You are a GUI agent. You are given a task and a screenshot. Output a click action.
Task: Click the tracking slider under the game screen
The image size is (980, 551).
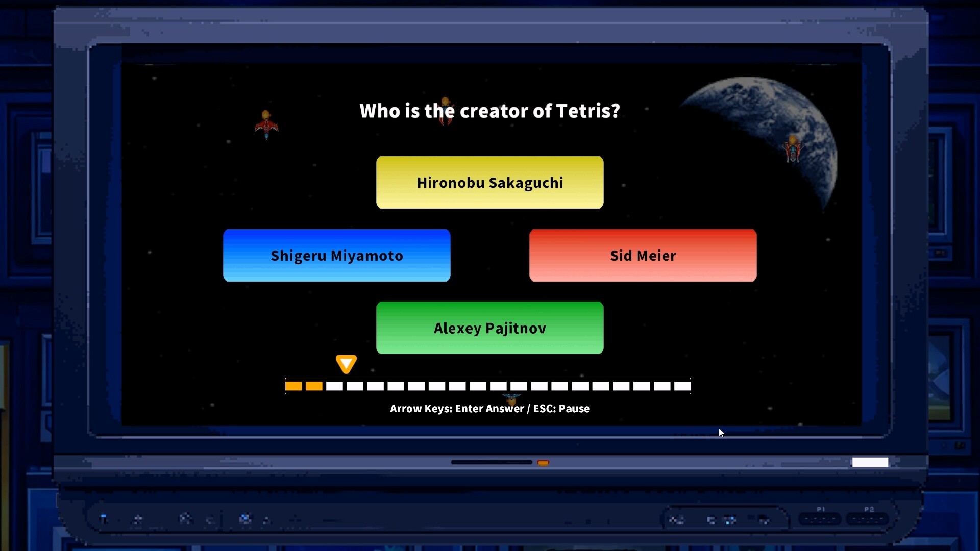[491, 462]
